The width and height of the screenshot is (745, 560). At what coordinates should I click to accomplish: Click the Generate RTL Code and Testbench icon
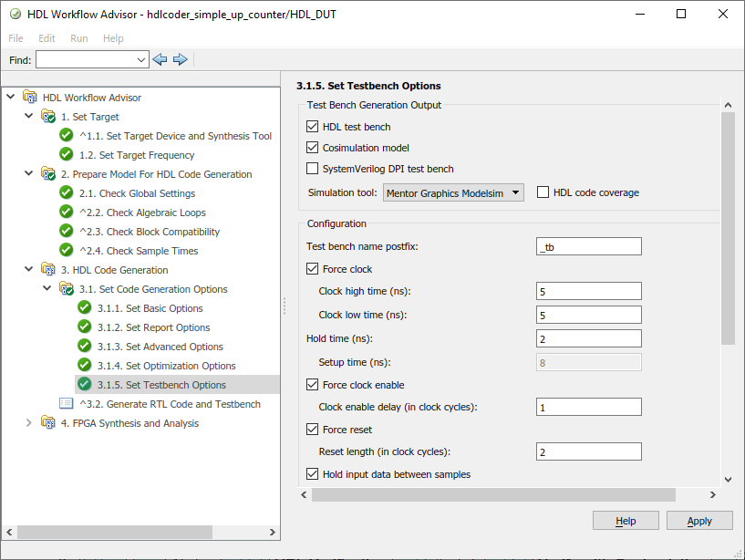[x=66, y=404]
